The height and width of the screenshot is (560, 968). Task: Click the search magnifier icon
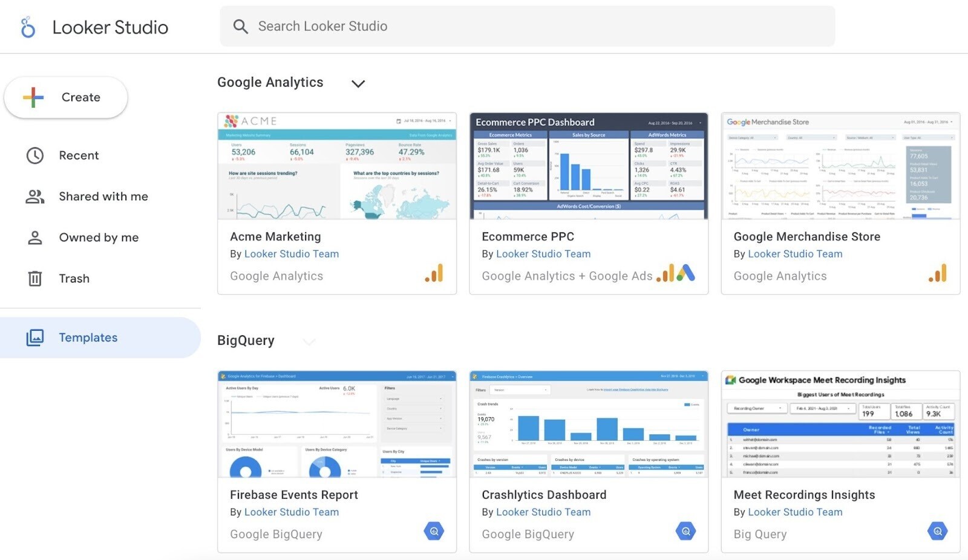pos(240,26)
